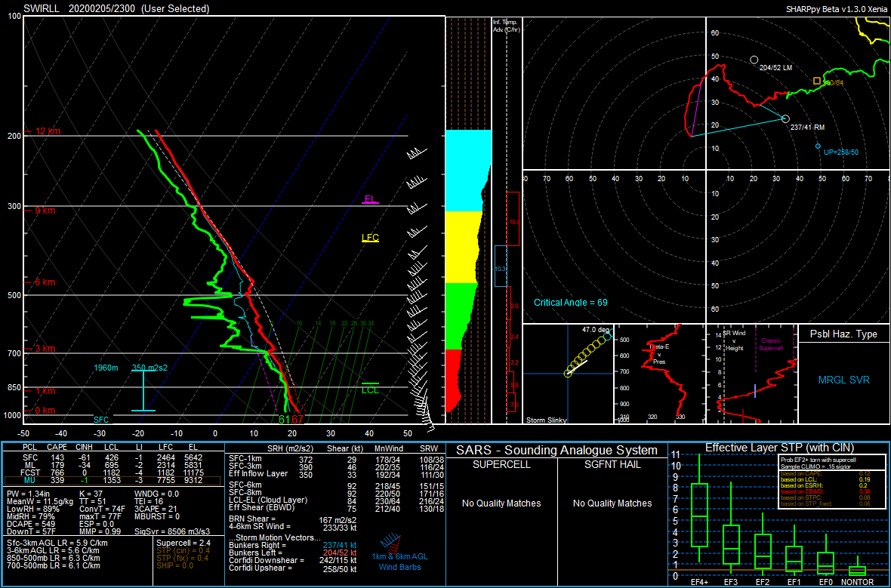Viewport: 891px width, 588px height.
Task: Click the '350 m2s2' inflow layer label
Action: [x=150, y=368]
